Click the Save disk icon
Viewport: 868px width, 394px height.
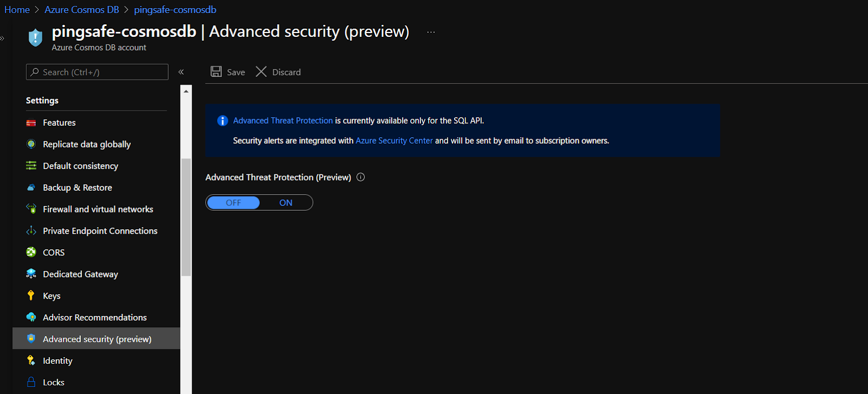216,72
